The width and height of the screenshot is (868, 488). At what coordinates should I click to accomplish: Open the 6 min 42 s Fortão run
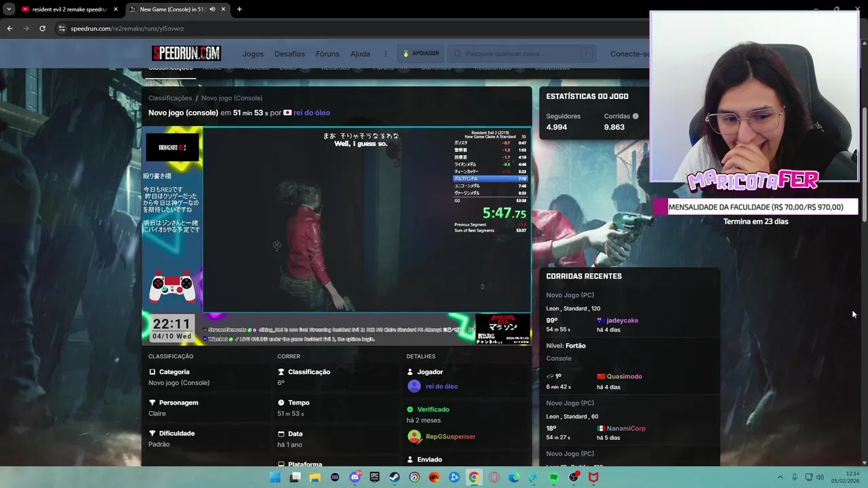click(x=559, y=387)
